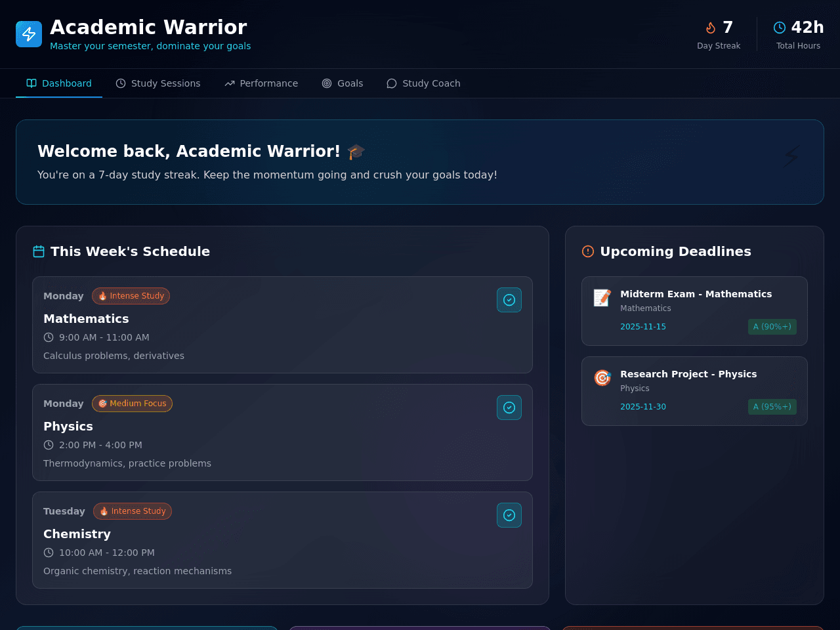This screenshot has height=630, width=840.
Task: Select the Mathematics session title
Action: point(86,319)
